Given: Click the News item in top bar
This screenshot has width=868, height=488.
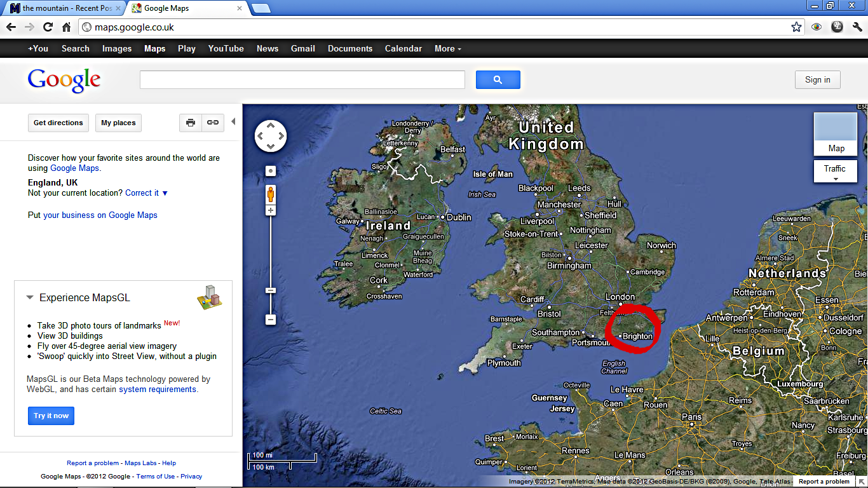Looking at the screenshot, I should [268, 48].
